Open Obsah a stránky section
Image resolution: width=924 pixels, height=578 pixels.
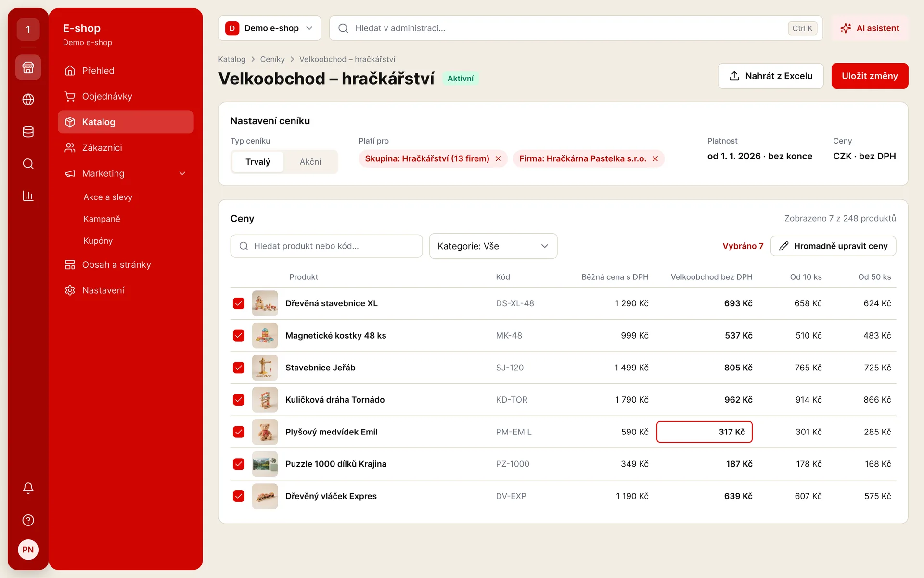(x=126, y=265)
